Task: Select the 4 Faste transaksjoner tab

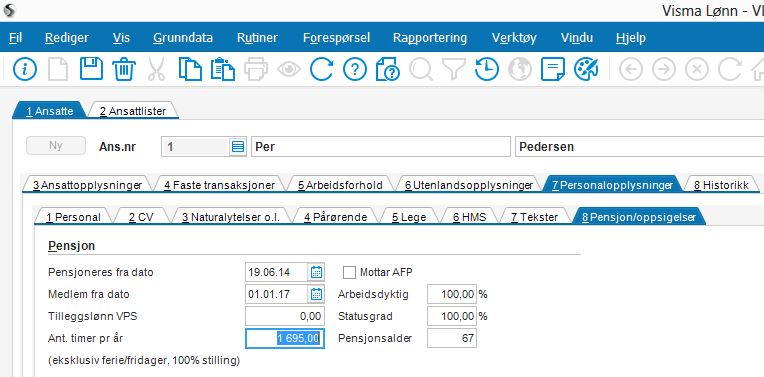Action: (x=219, y=185)
